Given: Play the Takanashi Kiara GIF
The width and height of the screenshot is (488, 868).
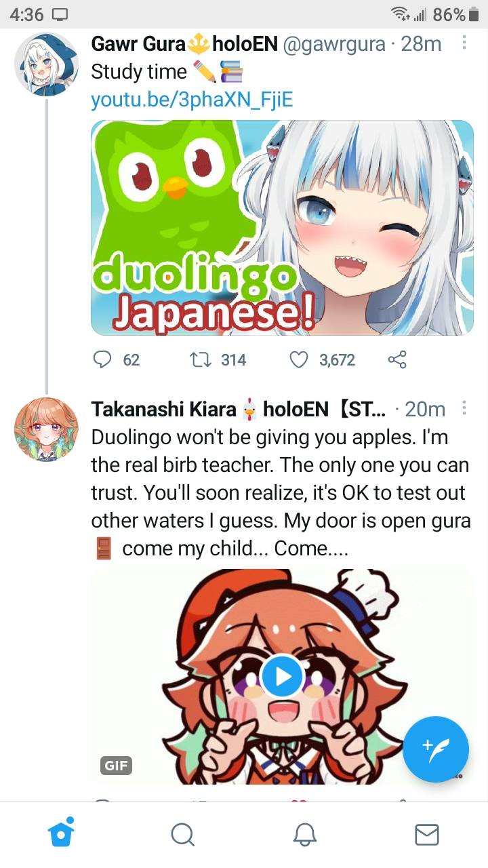Looking at the screenshot, I should click(281, 676).
